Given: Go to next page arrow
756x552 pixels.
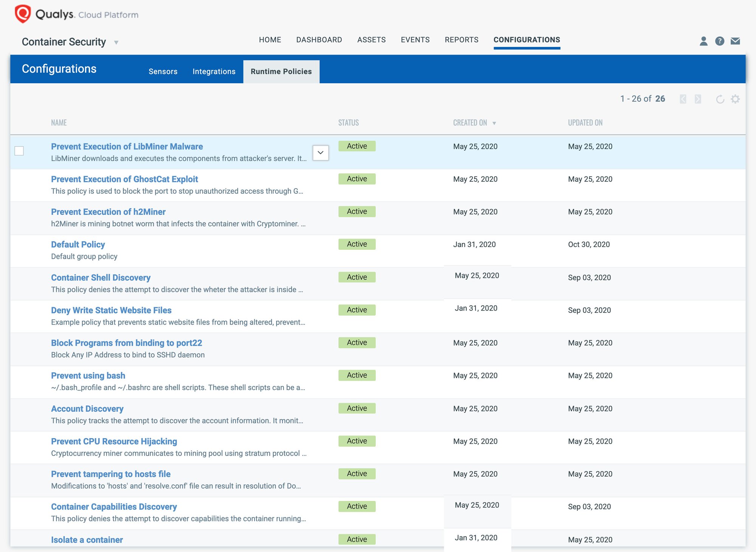Looking at the screenshot, I should (698, 99).
